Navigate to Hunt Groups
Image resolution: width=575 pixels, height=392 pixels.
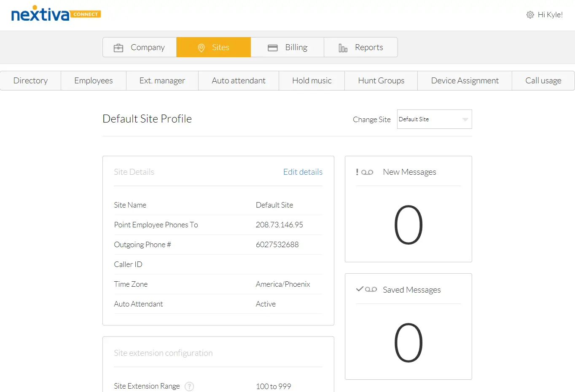381,80
